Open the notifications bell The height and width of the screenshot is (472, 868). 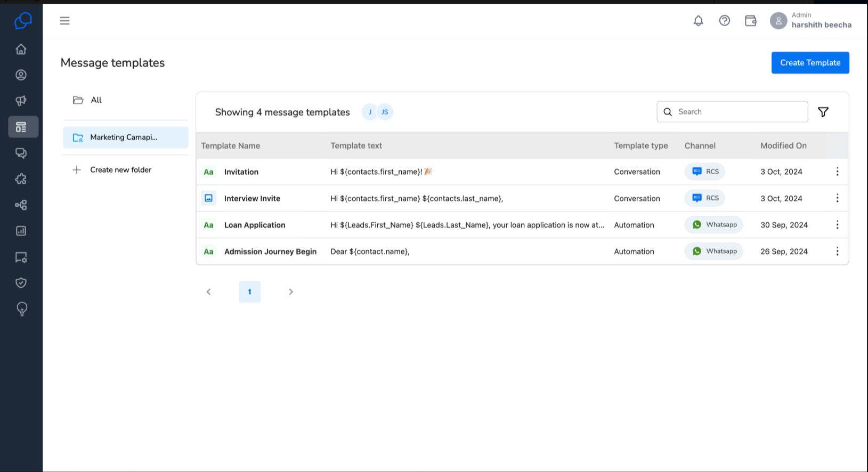click(698, 21)
